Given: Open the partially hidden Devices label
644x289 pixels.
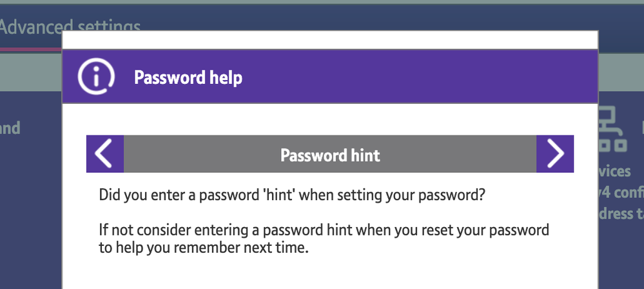Looking at the screenshot, I should [615, 171].
